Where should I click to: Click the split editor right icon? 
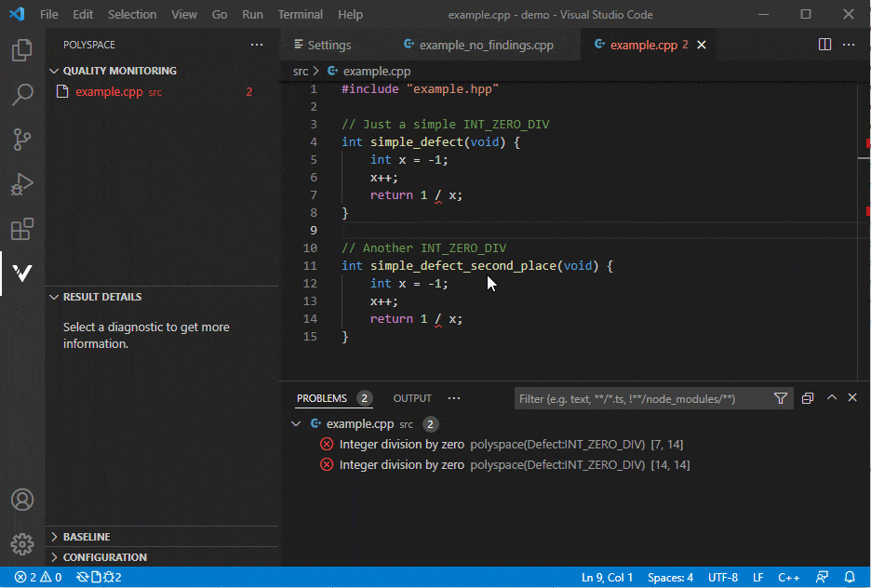point(824,45)
